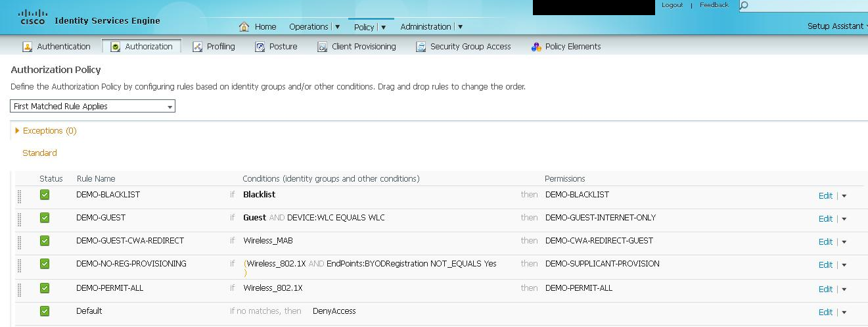Open edit dropdown arrow for DEMO-NO-REG-PROVISIONING
868x327 pixels.
pos(844,265)
